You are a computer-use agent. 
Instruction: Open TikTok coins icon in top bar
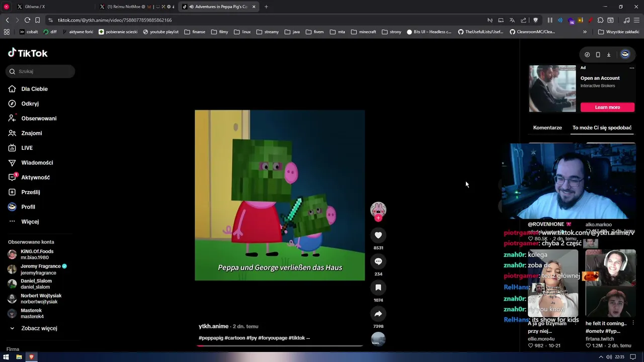pyautogui.click(x=587, y=54)
